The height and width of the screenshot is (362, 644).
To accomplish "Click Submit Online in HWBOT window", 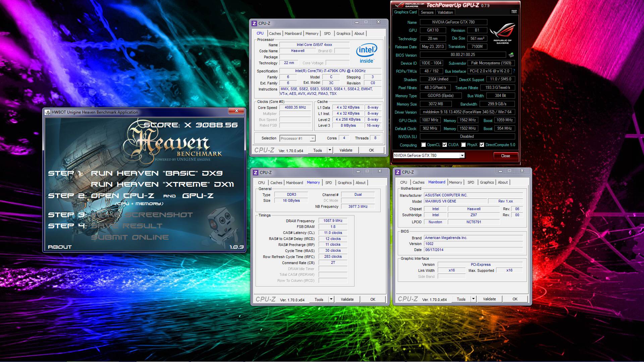I will [129, 237].
